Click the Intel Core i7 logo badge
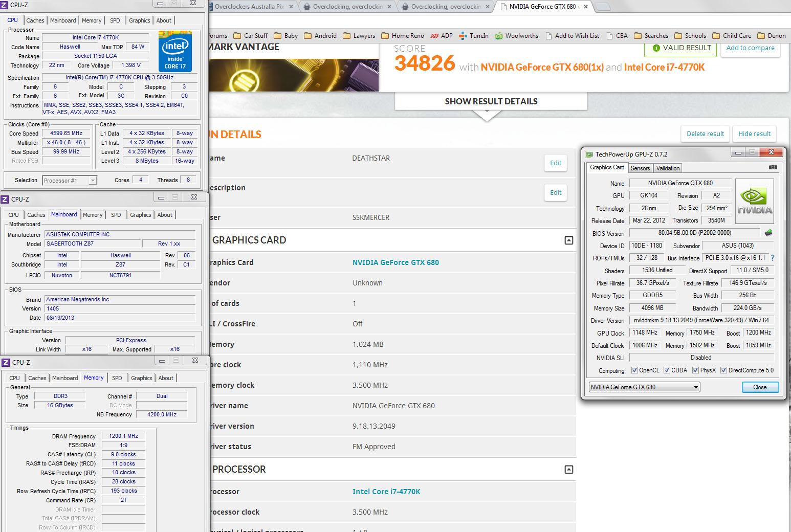791x532 pixels. 175,51
